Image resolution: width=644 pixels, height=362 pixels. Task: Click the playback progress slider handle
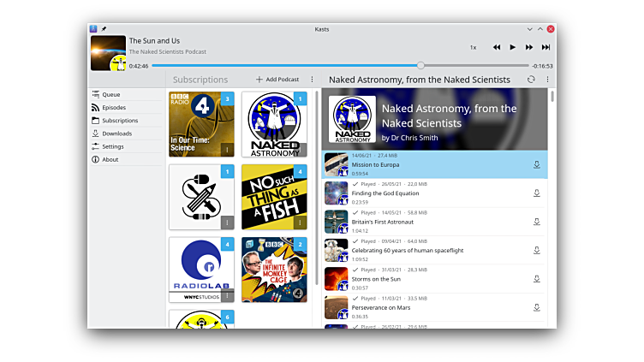[x=420, y=65]
